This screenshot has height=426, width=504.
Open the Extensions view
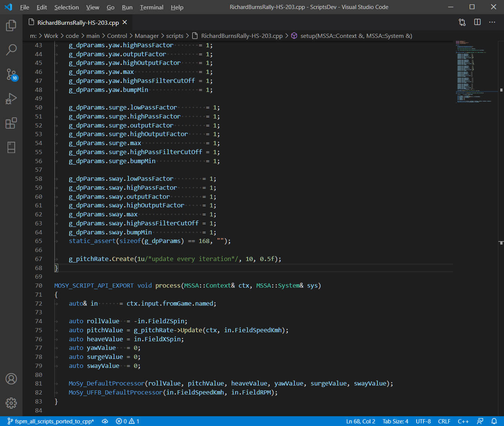tap(11, 123)
